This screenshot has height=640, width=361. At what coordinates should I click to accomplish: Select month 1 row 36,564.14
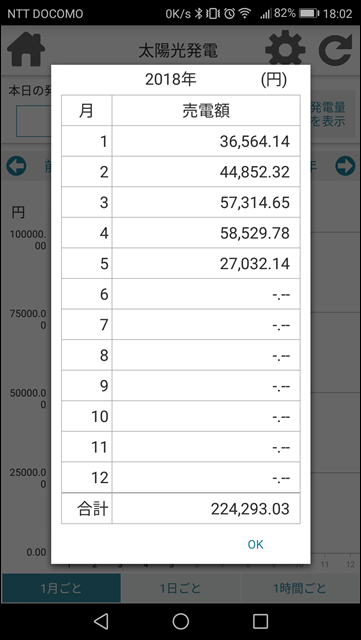(181, 141)
